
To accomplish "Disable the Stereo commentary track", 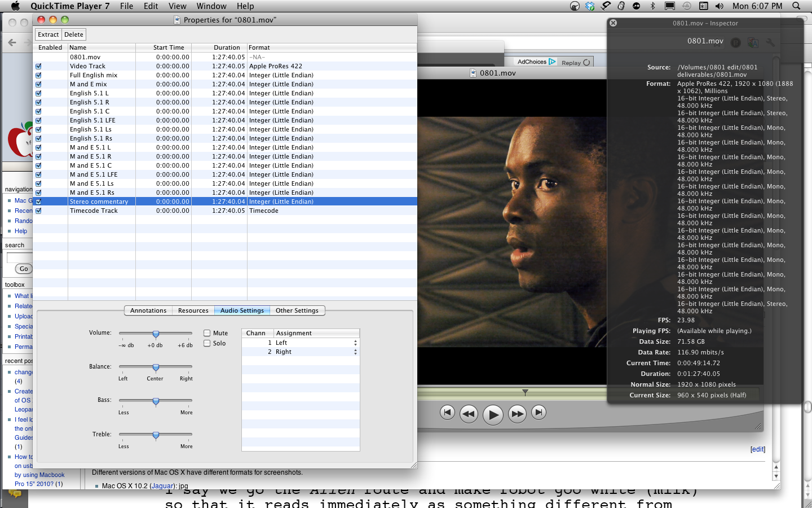I will click(38, 201).
